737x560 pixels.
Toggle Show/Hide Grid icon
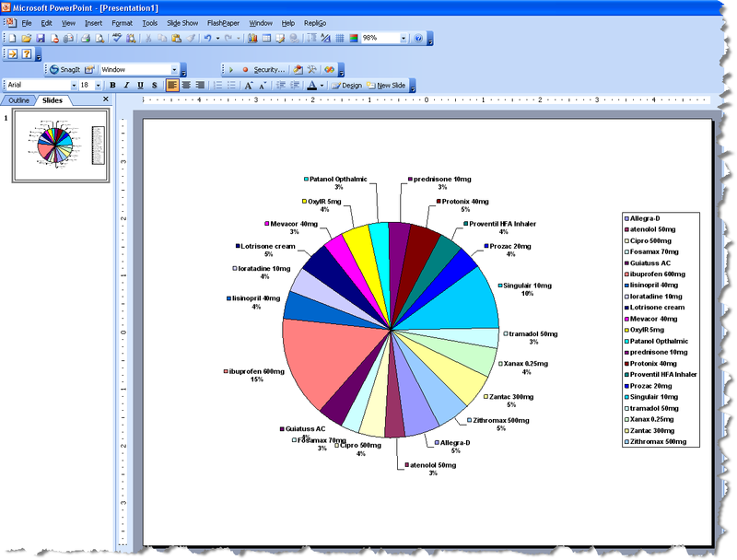[x=339, y=38]
